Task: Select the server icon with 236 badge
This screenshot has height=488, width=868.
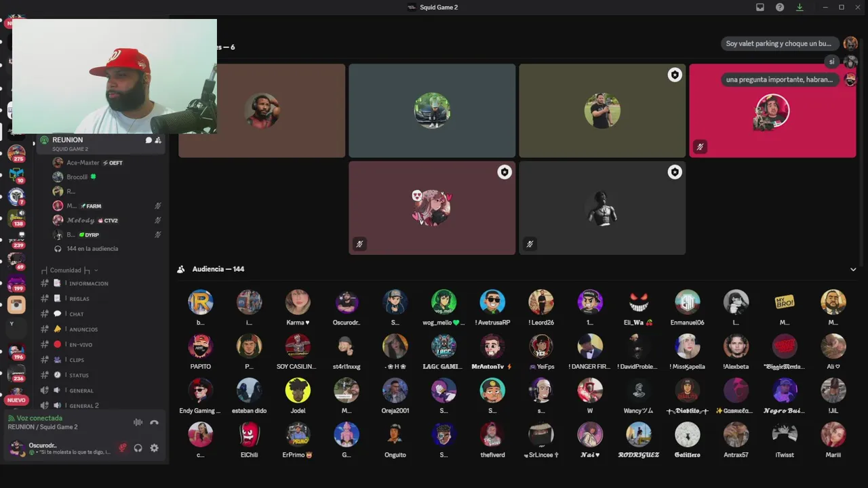Action: 16,373
